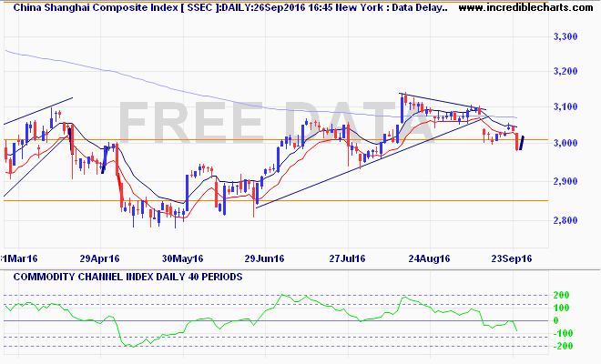Click the 27Jul16 date marker

click(347, 258)
